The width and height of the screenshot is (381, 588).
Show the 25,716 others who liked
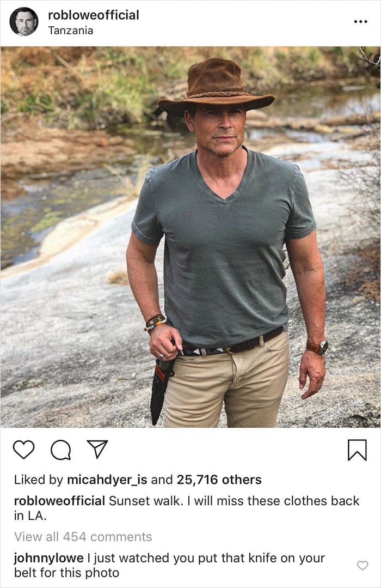[x=219, y=480]
